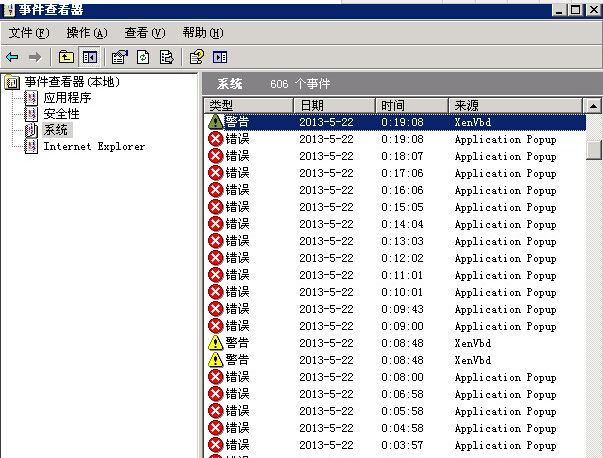This screenshot has height=458, width=603.
Task: Click the Up one level folder icon
Action: point(66,57)
